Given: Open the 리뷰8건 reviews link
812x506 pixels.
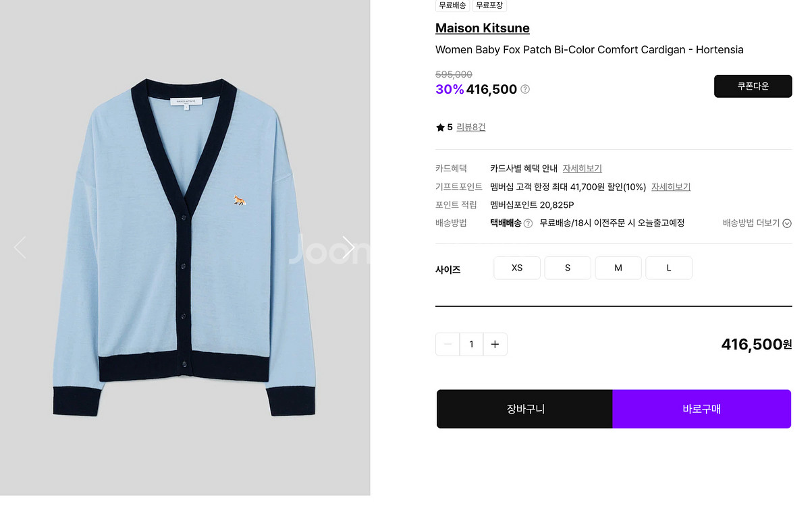Looking at the screenshot, I should pos(470,128).
